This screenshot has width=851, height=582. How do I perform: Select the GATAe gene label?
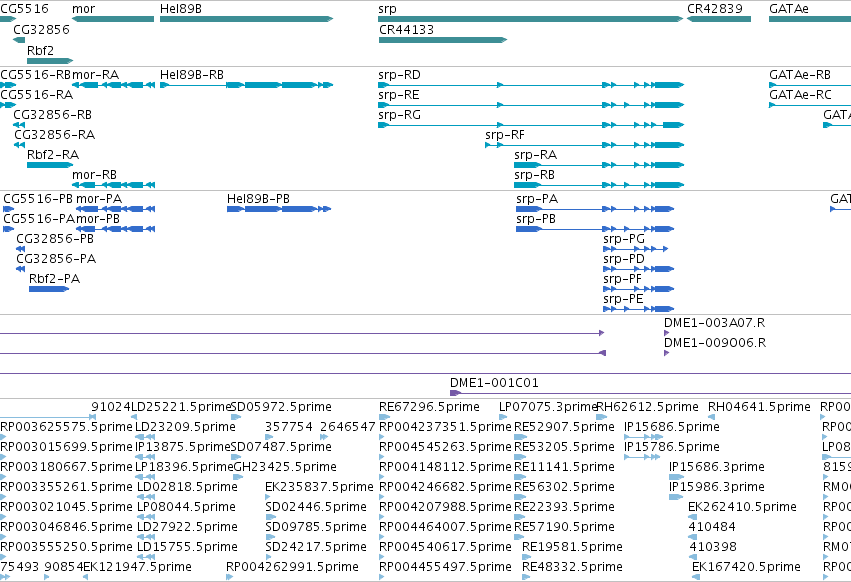(789, 9)
